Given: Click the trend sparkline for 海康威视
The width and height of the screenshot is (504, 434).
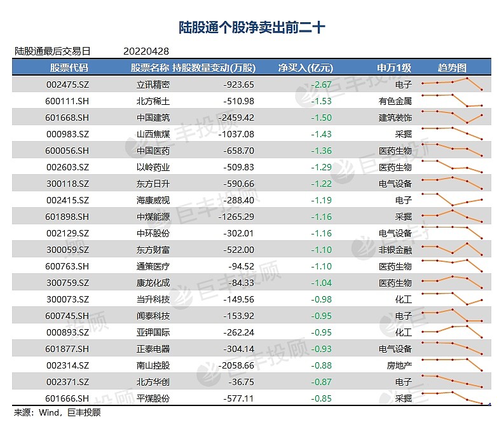Looking at the screenshot, I should [x=452, y=200].
